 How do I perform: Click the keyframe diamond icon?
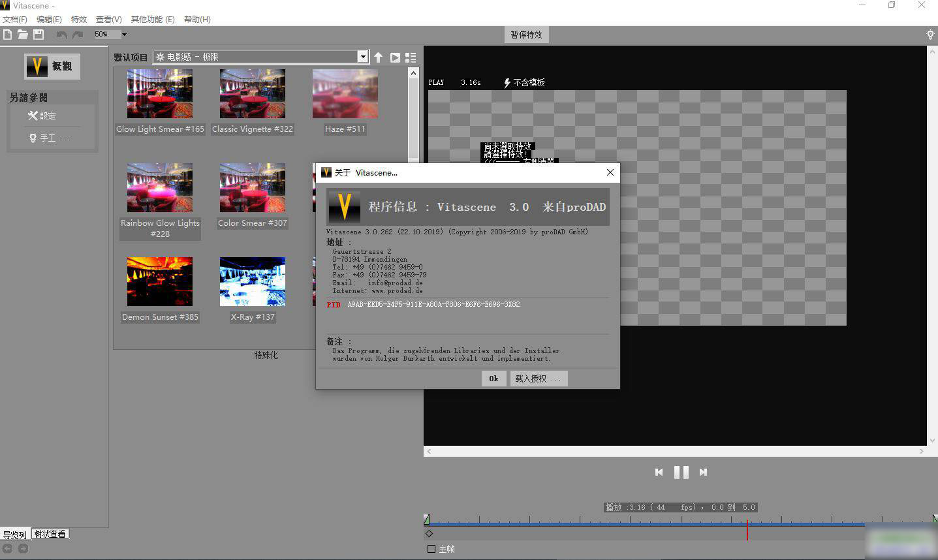(x=430, y=534)
